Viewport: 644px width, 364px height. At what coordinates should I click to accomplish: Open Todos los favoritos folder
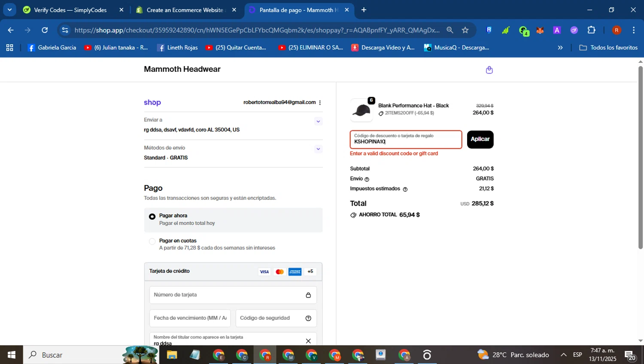coord(608,48)
